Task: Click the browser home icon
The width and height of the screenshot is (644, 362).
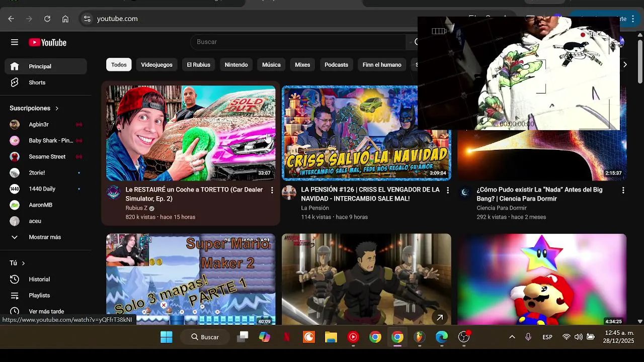Action: point(65,19)
